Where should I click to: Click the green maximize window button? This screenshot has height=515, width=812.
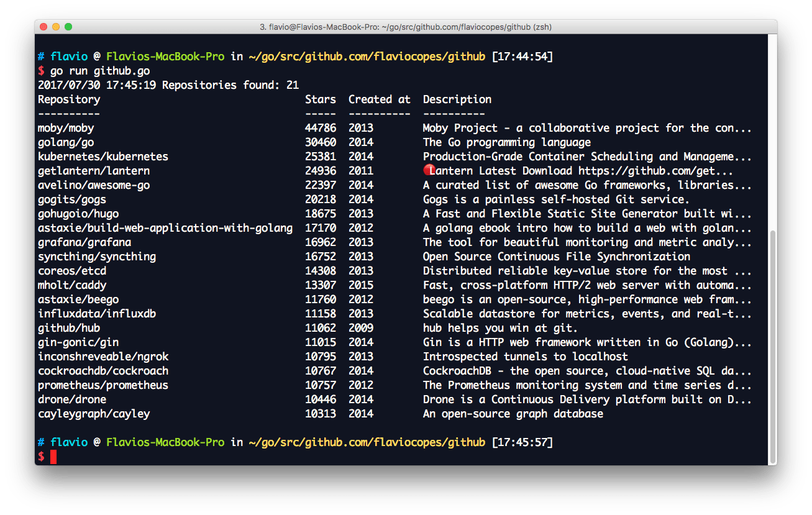point(68,27)
